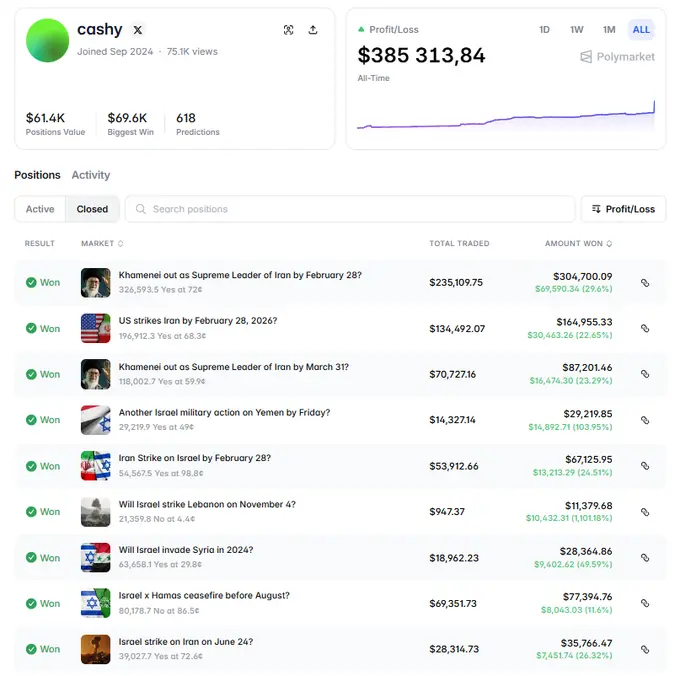Viewport: 680px width, 676px height.
Task: Click Israel-Hamas flags thumbnail
Action: click(x=95, y=603)
